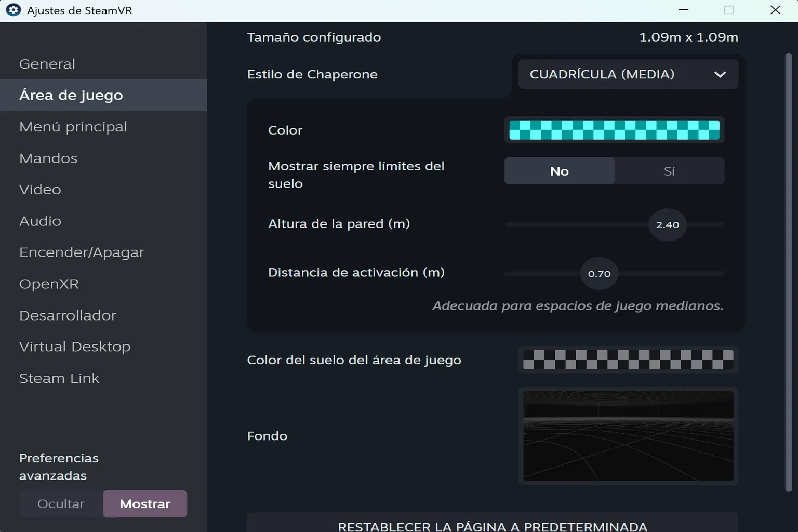798x532 pixels.
Task: Go to Menú principal settings
Action: point(103,127)
